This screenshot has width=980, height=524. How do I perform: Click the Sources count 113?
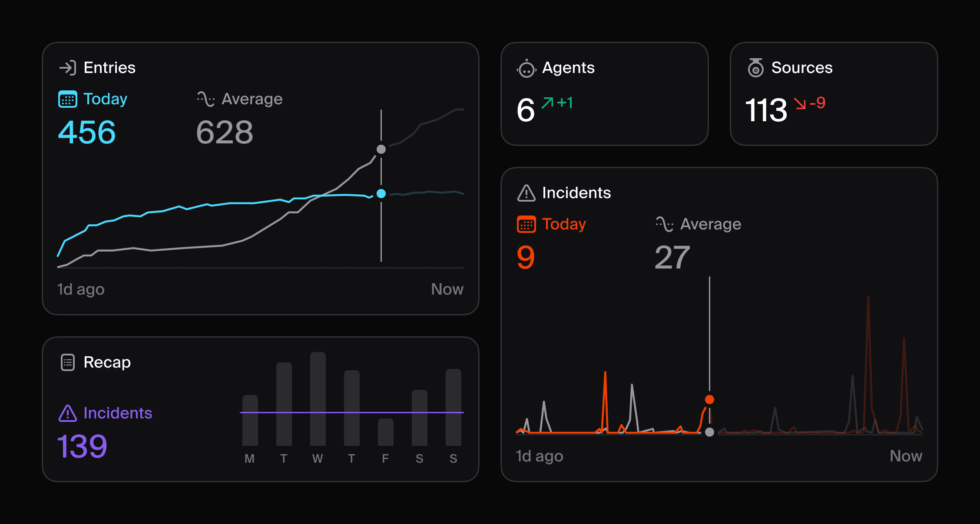(x=766, y=110)
